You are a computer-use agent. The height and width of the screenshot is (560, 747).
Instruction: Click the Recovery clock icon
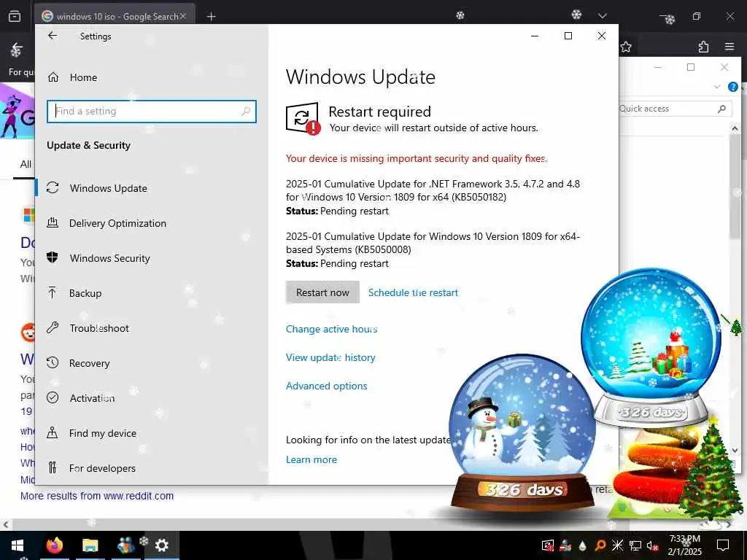(53, 362)
